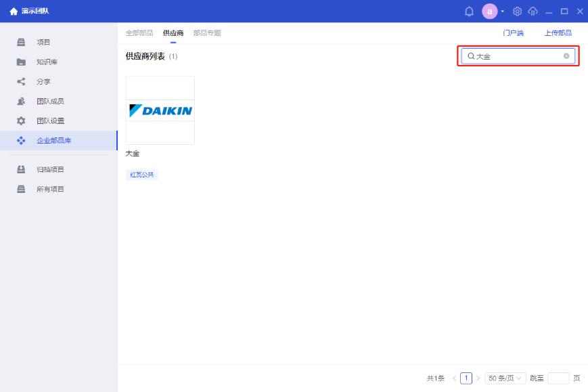Click the 门户端 link

click(x=513, y=33)
